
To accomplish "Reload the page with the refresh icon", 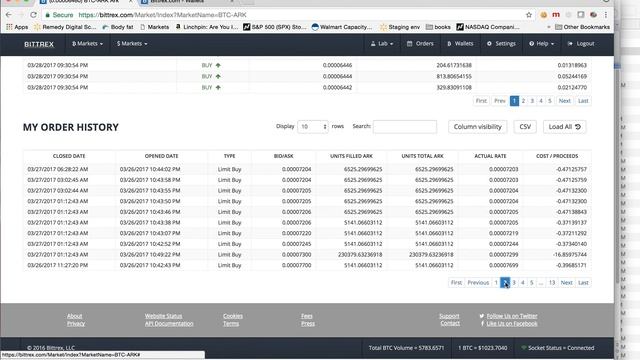I will pyautogui.click(x=33, y=15).
